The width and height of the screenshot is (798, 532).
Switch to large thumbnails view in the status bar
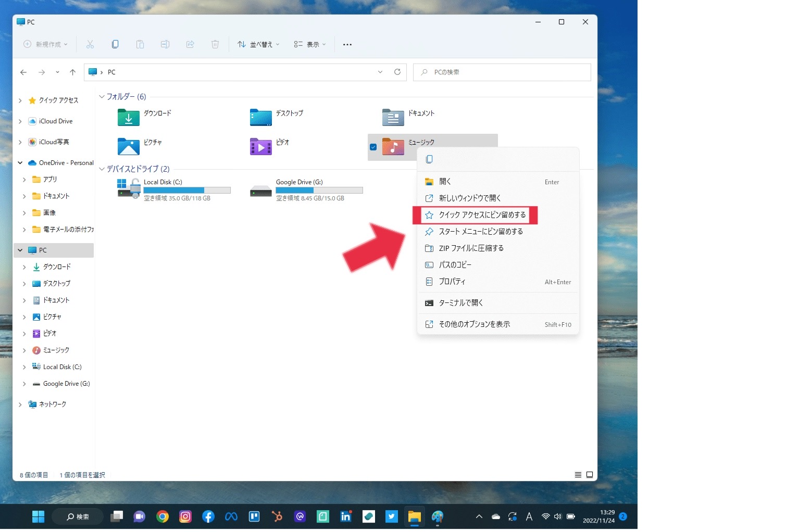coord(589,474)
